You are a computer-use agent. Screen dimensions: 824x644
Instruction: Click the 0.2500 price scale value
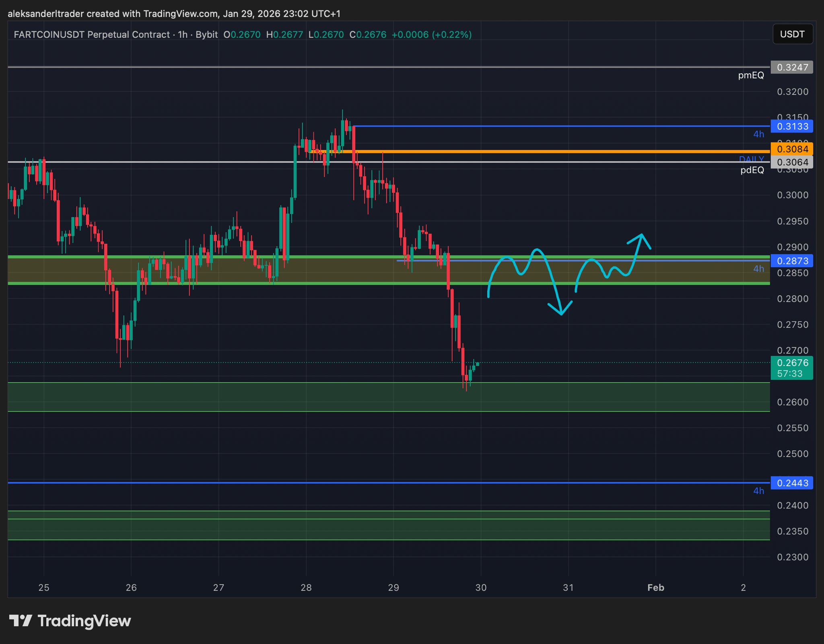[x=792, y=454]
